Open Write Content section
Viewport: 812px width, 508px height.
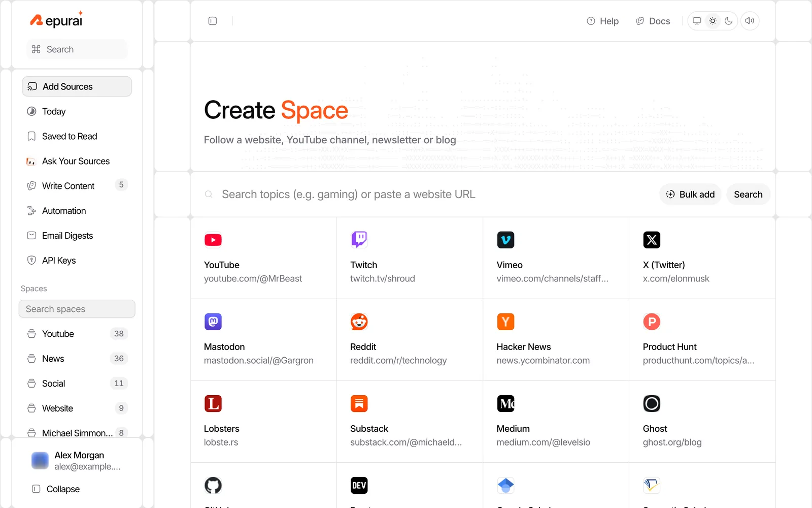77,186
